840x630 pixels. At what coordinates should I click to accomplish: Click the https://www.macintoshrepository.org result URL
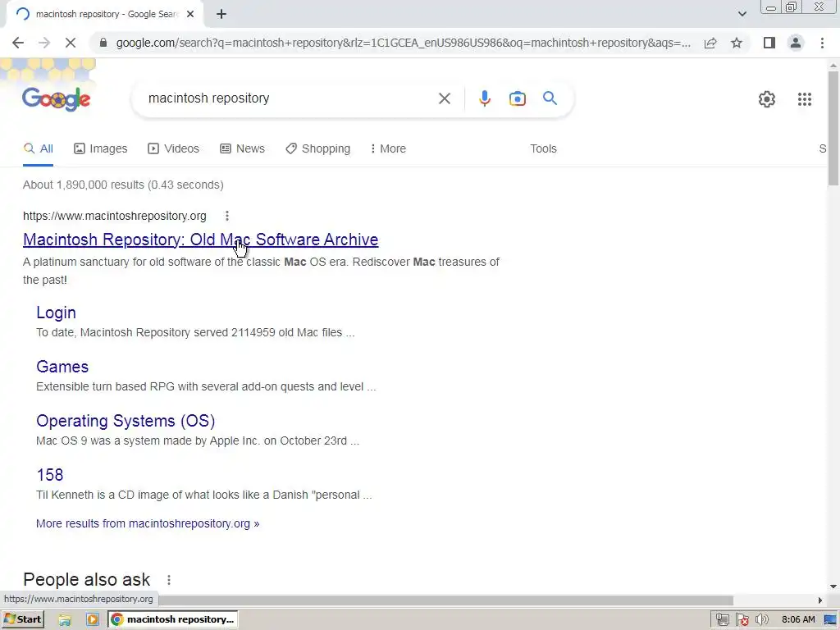click(x=114, y=216)
